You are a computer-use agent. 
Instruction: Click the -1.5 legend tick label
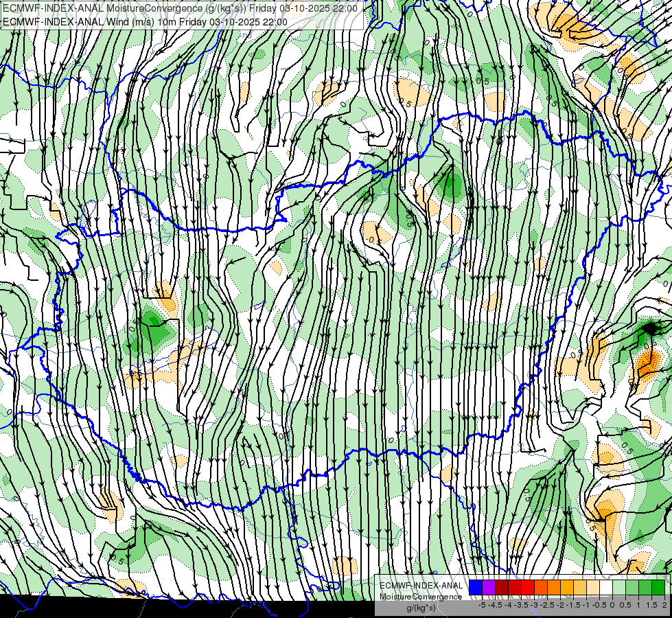tap(573, 605)
